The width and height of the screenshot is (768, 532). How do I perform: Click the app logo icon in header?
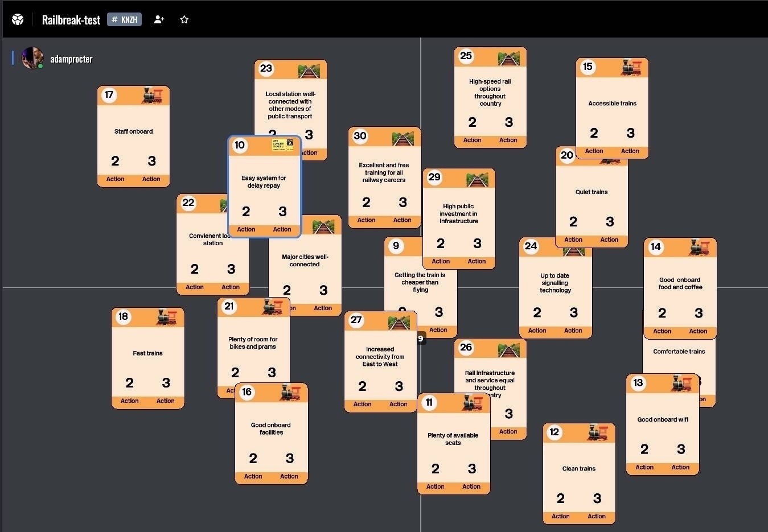18,20
